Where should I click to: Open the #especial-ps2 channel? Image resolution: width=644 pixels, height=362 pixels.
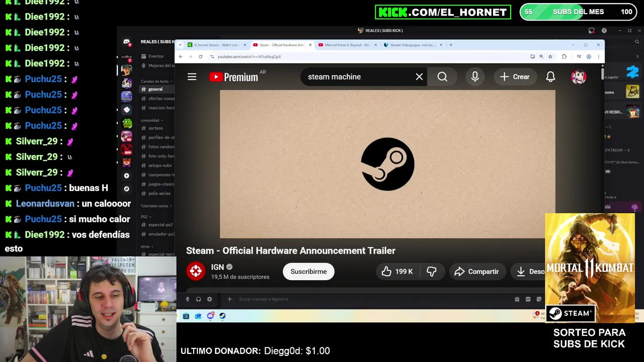click(157, 225)
